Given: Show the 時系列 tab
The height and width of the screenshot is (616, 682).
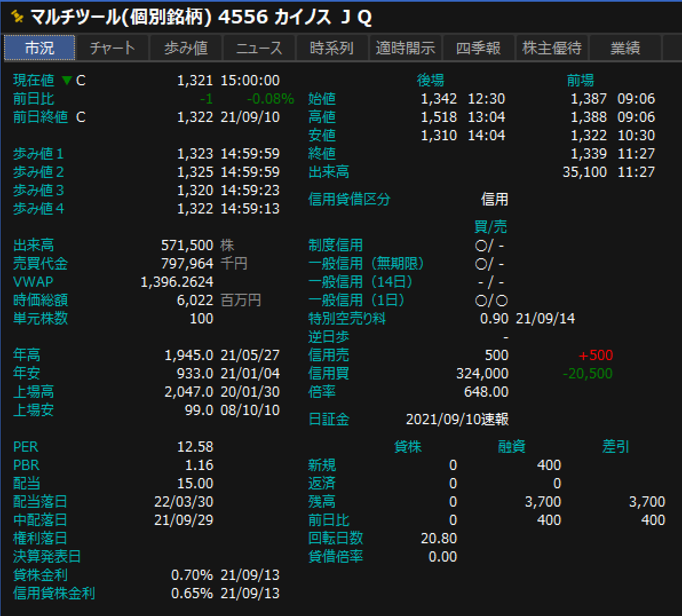Looking at the screenshot, I should [x=332, y=48].
